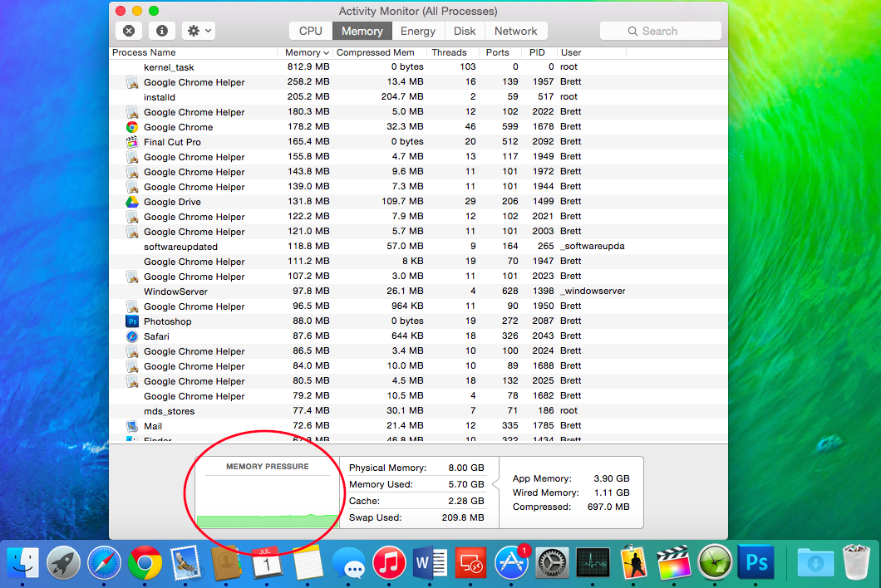The image size is (881, 588).
Task: Launch Google Chrome from the Dock
Action: click(x=145, y=562)
